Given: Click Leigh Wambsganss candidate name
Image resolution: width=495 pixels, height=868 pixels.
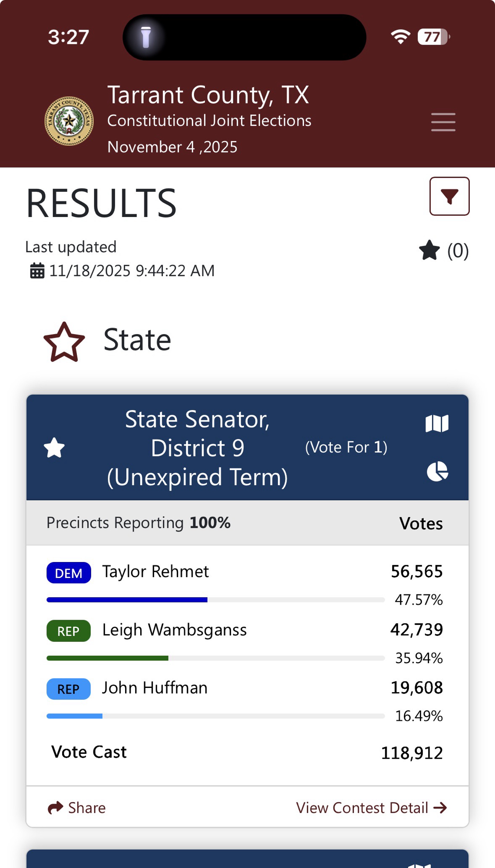Looking at the screenshot, I should coord(174,630).
